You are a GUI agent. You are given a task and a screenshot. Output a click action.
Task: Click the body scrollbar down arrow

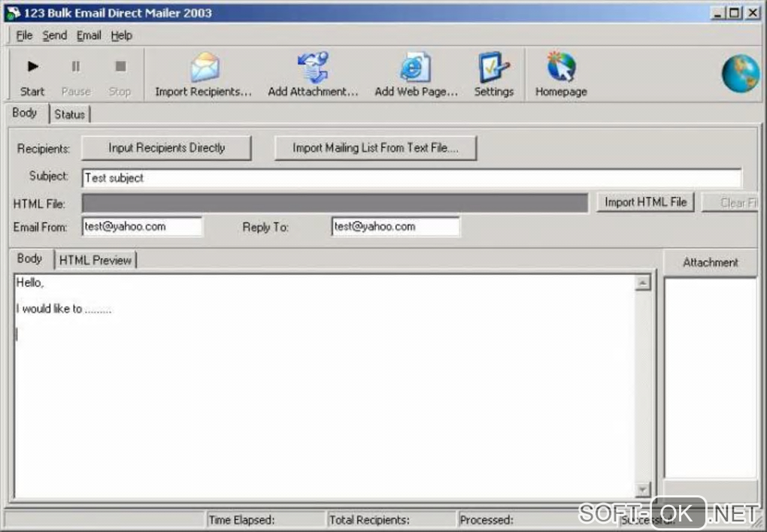pos(643,489)
